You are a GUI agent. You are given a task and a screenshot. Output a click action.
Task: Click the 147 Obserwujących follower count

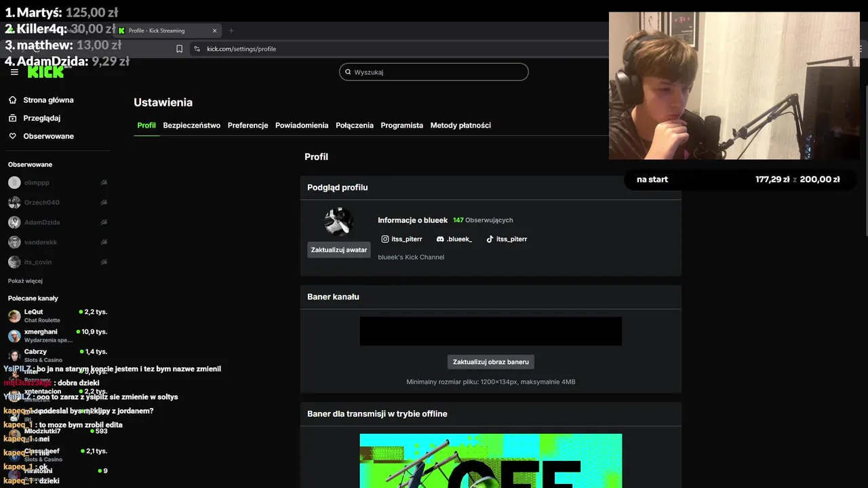coord(483,220)
